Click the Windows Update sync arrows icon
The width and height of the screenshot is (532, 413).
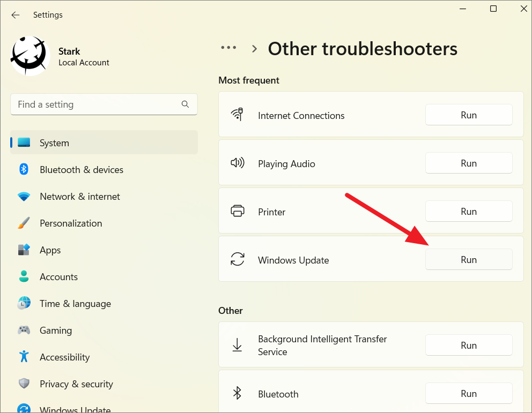click(x=237, y=259)
